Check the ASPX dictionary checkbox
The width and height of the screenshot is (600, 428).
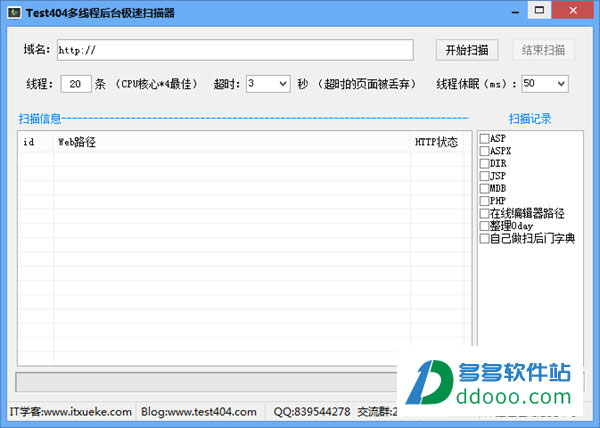484,151
